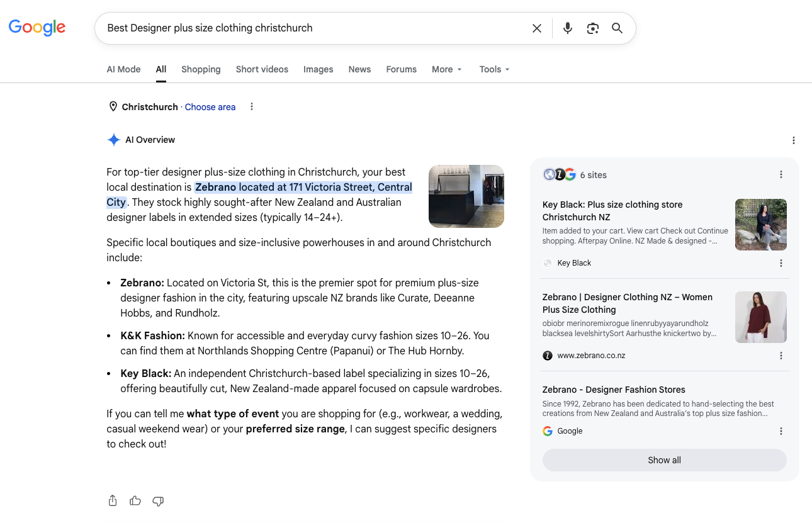Submit search with magnifying glass icon
The image size is (812, 523).
(x=617, y=28)
